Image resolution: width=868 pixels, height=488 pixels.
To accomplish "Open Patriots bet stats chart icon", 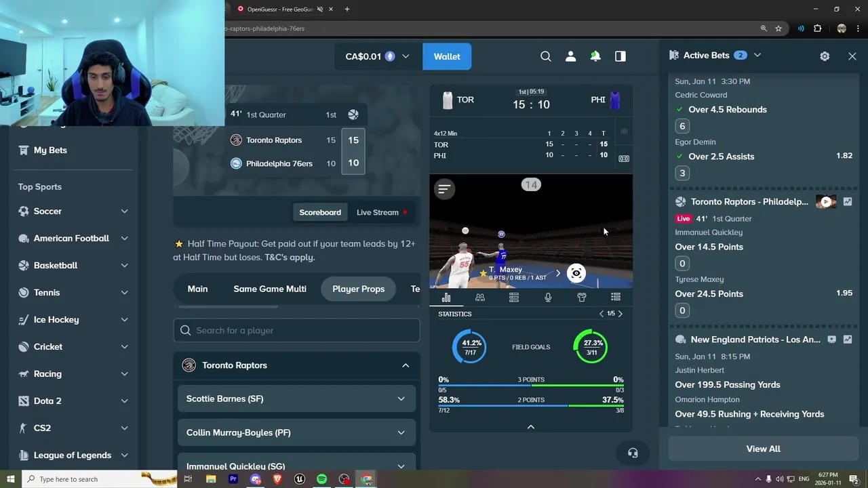I will tap(848, 339).
